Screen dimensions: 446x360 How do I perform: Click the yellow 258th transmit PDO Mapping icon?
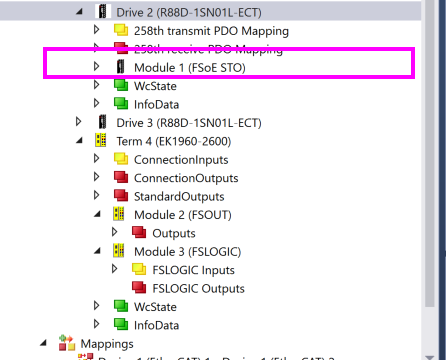pos(121,30)
